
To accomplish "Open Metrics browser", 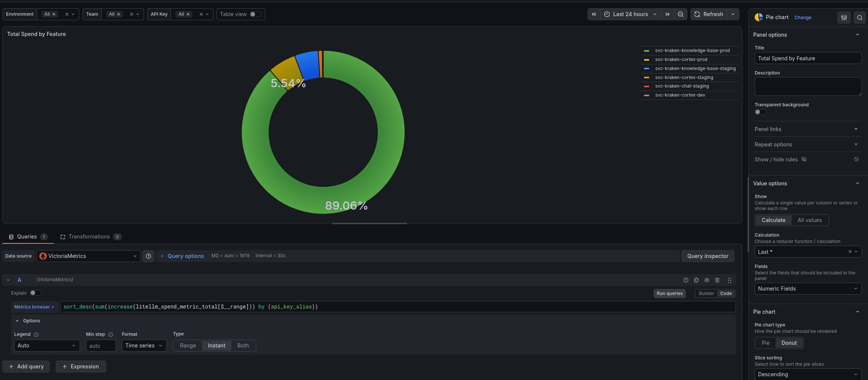I will point(34,307).
